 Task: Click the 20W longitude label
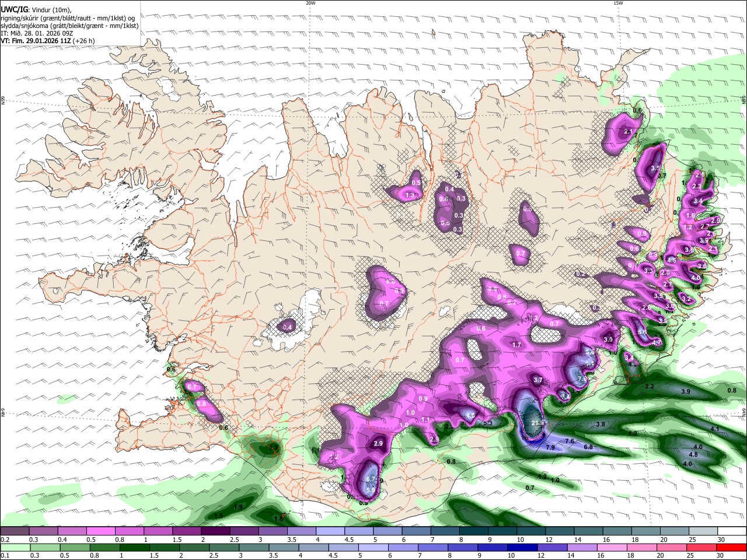coord(310,3)
